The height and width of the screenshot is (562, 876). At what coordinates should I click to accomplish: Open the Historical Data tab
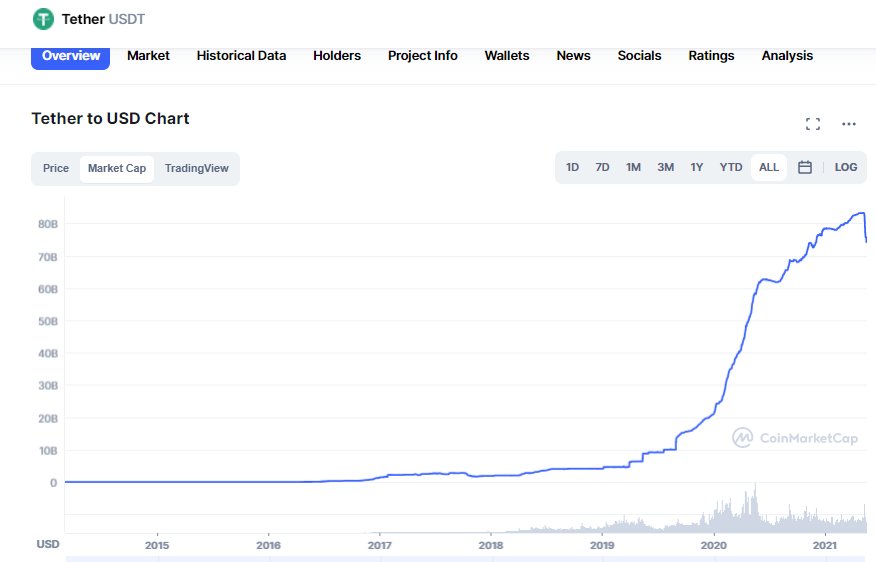point(241,56)
